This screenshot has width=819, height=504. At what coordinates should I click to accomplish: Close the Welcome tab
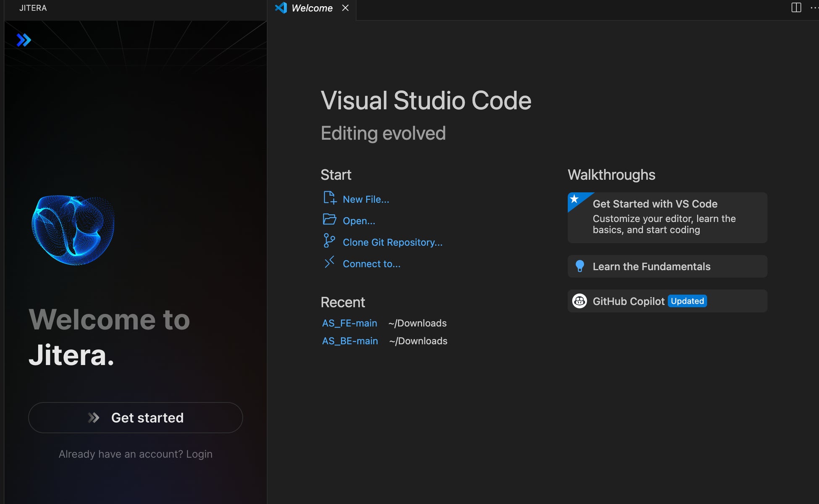pyautogui.click(x=345, y=8)
